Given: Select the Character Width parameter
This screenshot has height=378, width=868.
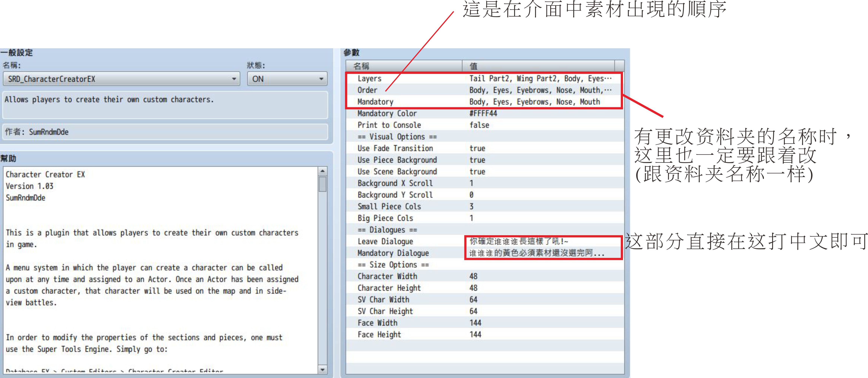Looking at the screenshot, I should [485, 276].
